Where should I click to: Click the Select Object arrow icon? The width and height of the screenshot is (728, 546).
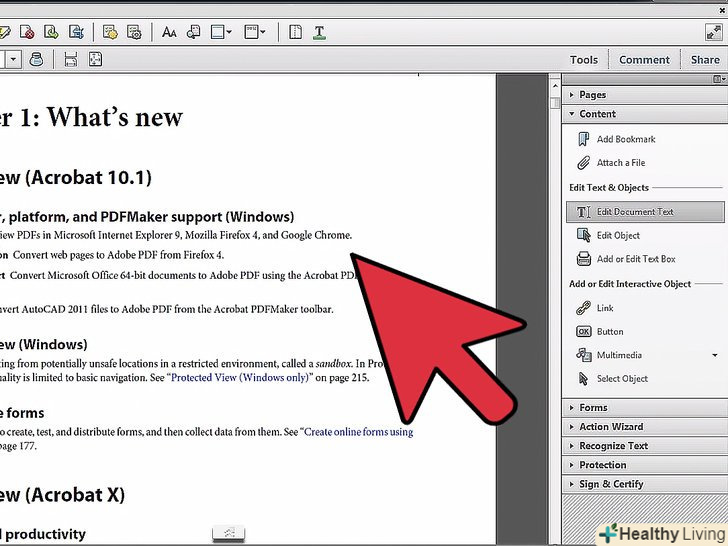tap(583, 379)
